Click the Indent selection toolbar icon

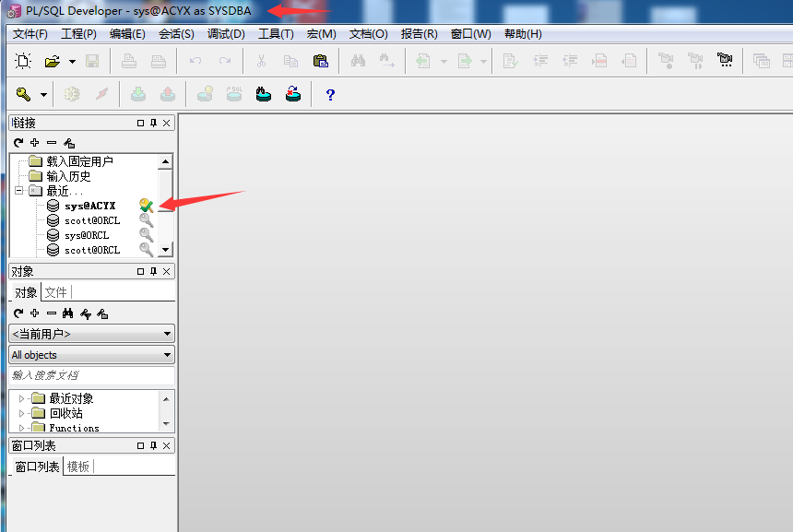click(540, 61)
